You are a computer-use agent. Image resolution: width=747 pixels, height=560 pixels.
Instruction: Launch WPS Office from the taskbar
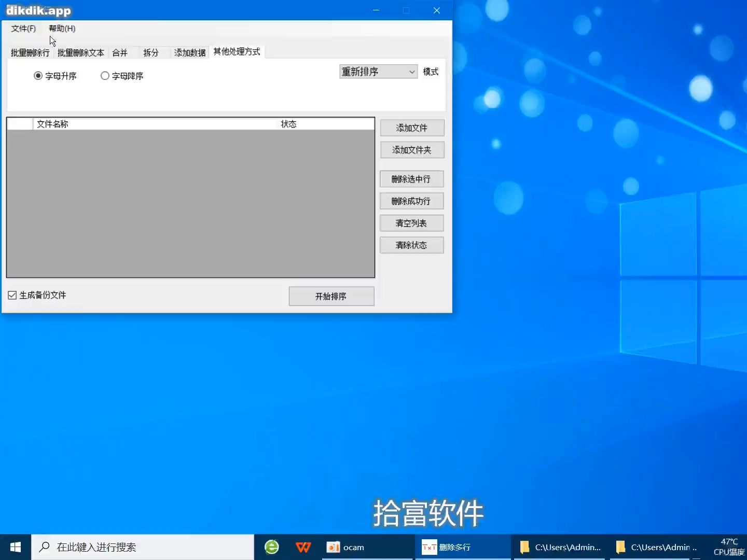(303, 547)
